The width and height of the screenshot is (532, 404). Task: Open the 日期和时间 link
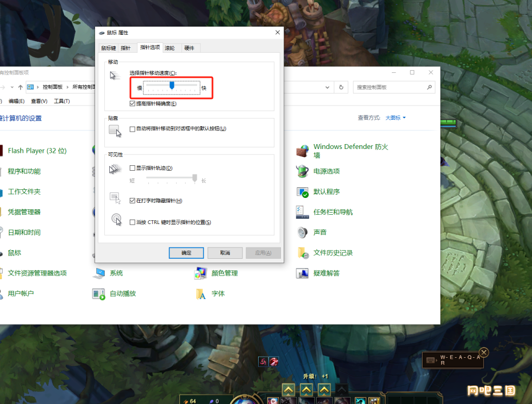[x=24, y=233]
